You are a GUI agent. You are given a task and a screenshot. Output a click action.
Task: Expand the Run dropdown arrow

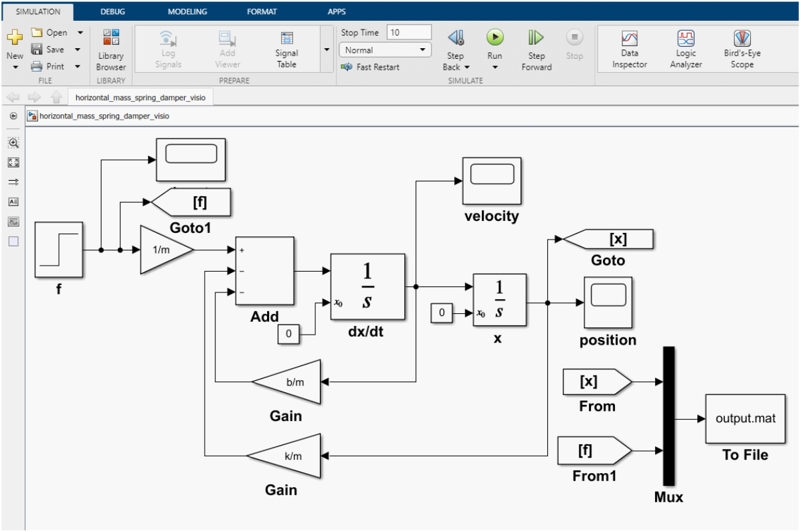[495, 67]
